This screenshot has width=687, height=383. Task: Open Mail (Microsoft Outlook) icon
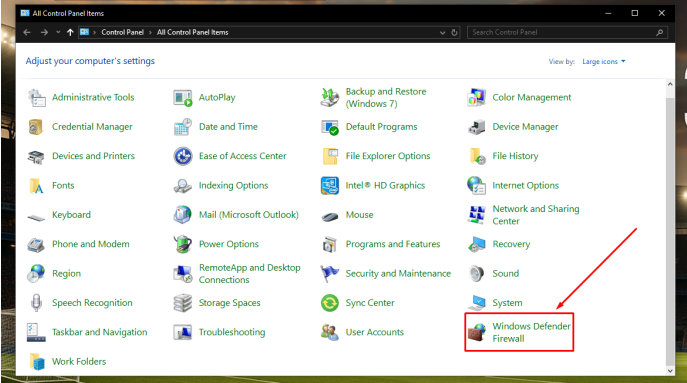point(183,215)
